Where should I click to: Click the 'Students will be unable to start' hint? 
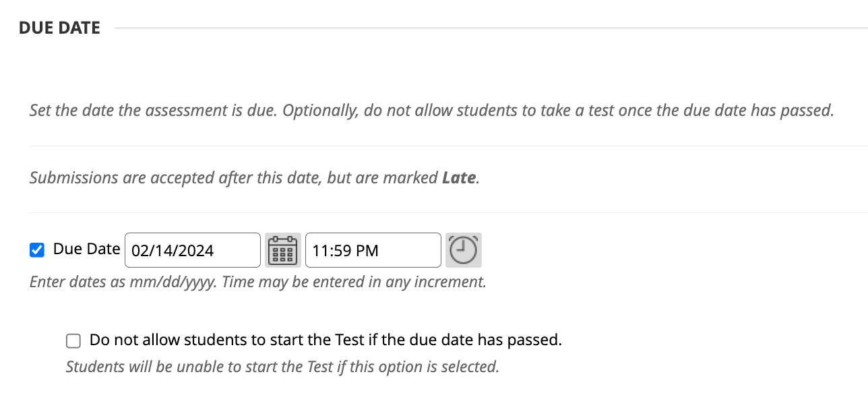click(282, 367)
